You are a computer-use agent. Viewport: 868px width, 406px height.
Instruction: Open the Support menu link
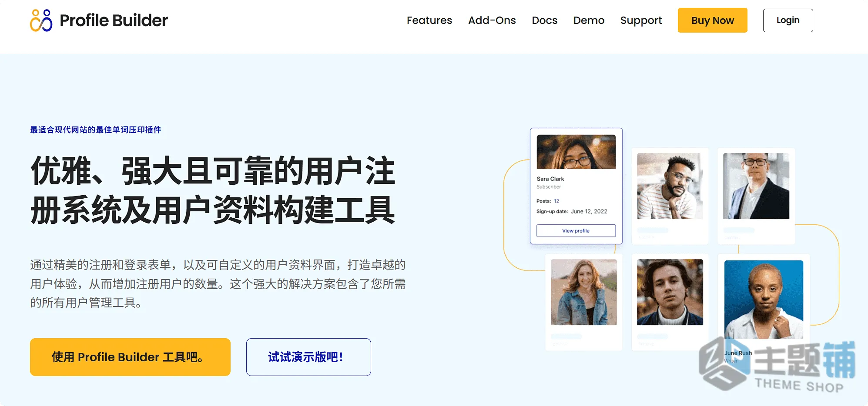pyautogui.click(x=641, y=20)
